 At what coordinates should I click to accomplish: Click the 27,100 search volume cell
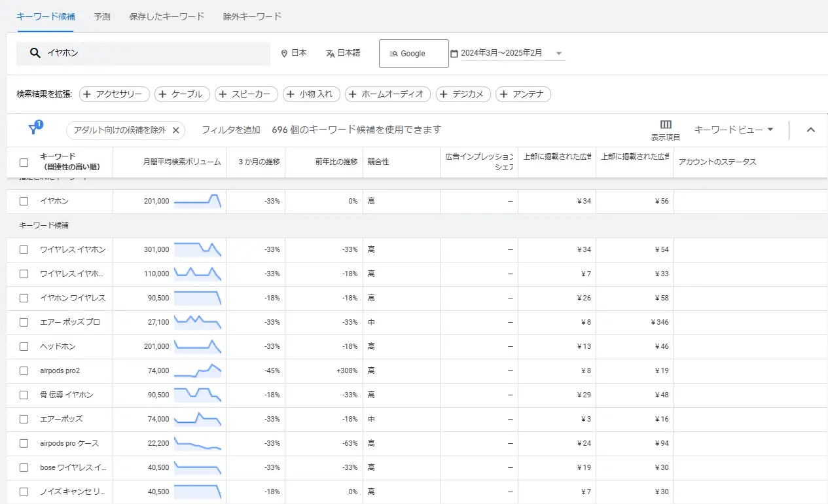point(158,322)
